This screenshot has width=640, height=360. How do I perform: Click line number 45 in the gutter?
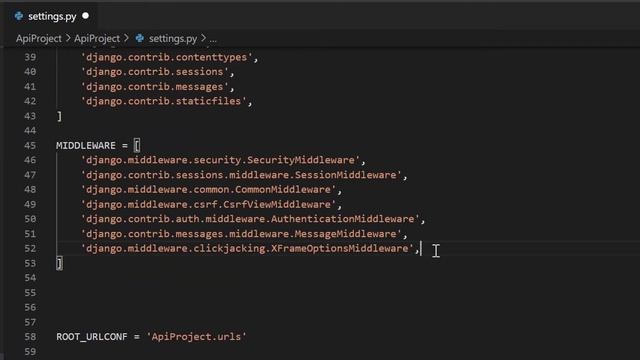tap(30, 145)
